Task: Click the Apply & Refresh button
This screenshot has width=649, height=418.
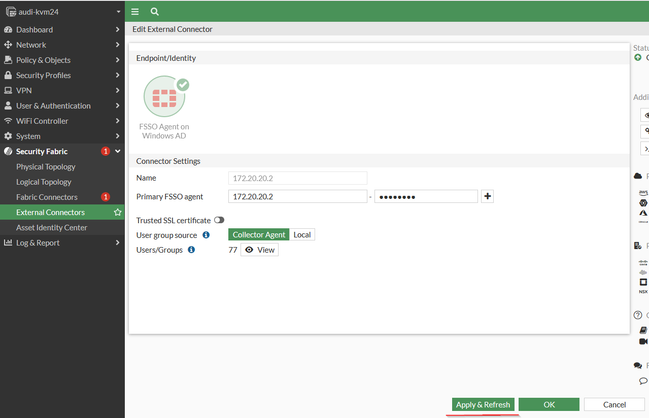Action: 483,404
